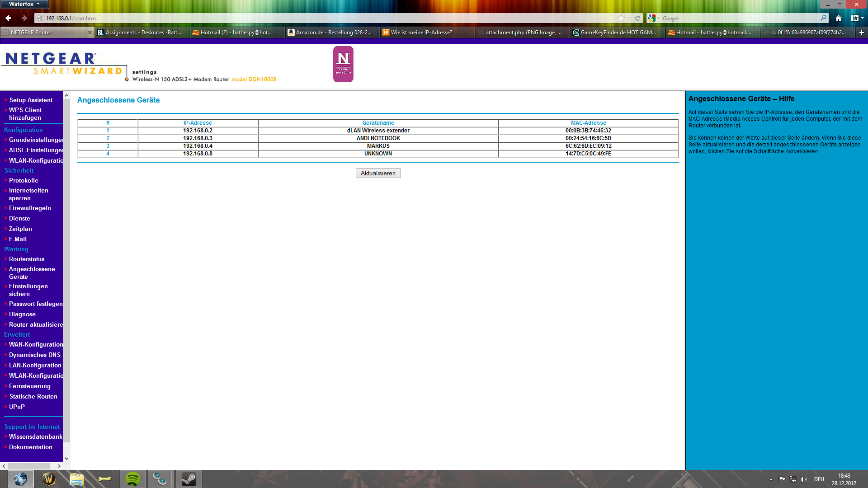Switch to the Wie ist meine IP-Adresse tab
This screenshot has height=488, width=868.
421,33
